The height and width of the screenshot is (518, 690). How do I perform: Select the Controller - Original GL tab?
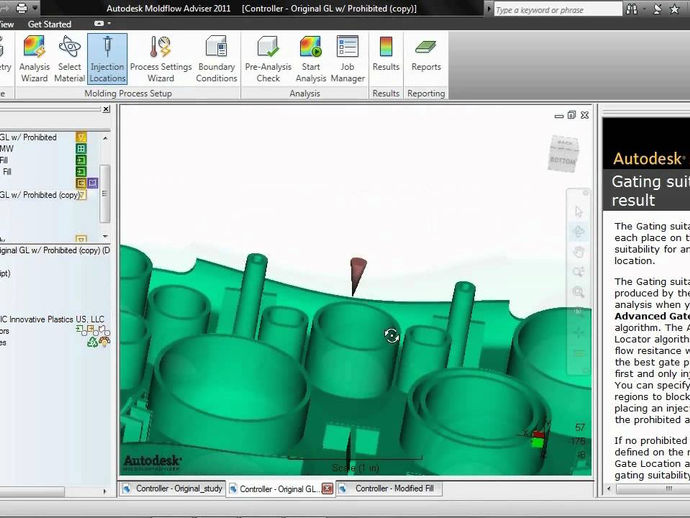[x=277, y=489]
